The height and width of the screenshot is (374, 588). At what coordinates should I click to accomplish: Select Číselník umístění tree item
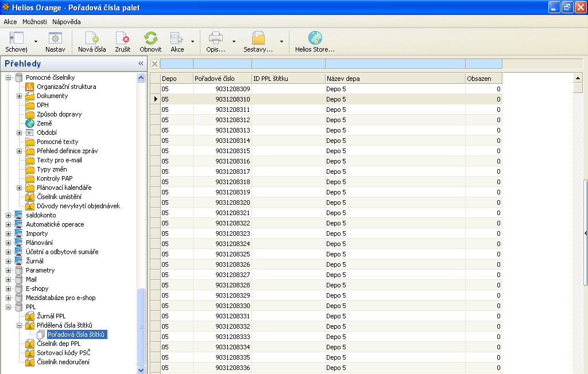pos(59,197)
